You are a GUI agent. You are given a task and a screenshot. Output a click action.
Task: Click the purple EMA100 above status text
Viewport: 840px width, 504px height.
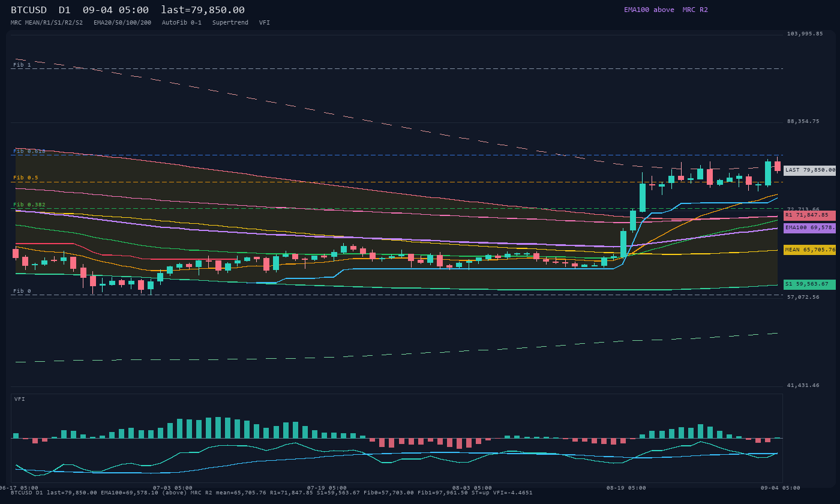click(x=649, y=10)
